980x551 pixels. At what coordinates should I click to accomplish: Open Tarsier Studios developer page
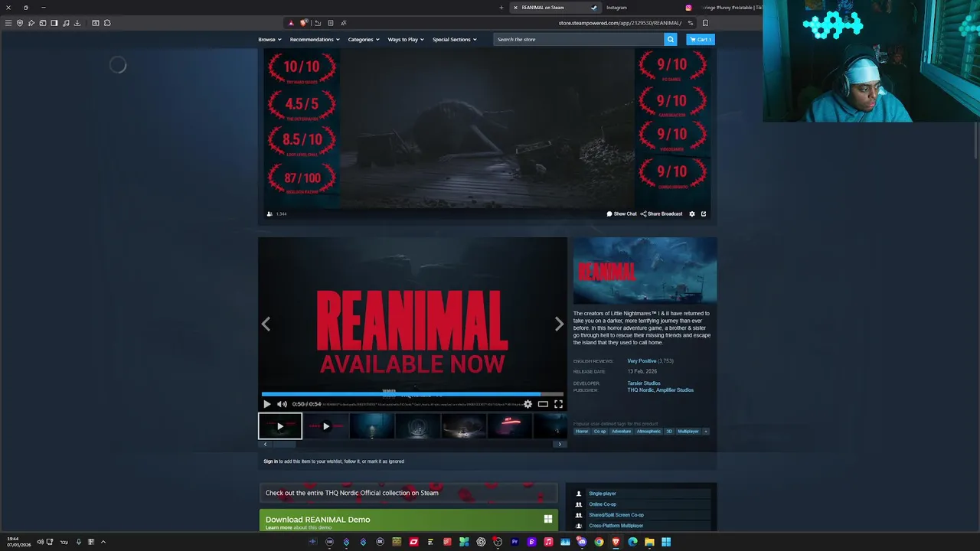coord(644,383)
